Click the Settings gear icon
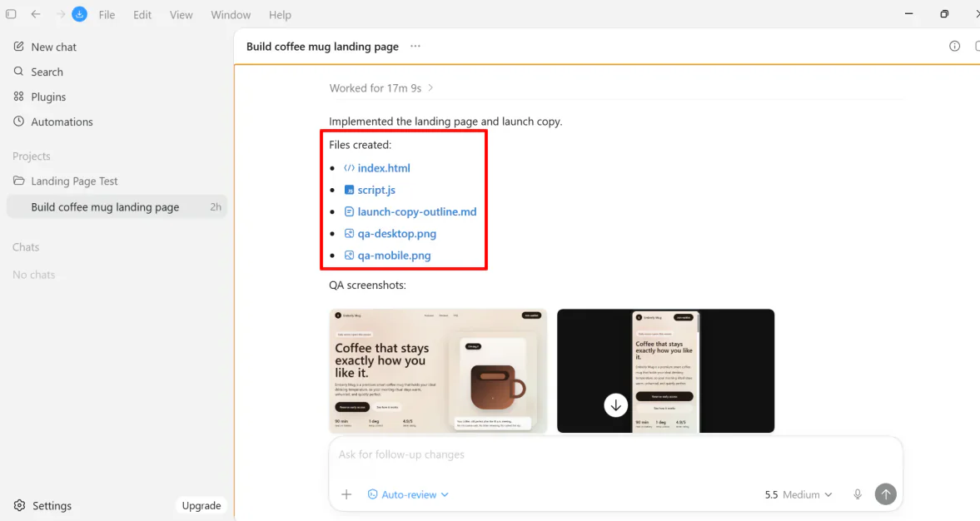The height and width of the screenshot is (521, 980). pos(19,505)
